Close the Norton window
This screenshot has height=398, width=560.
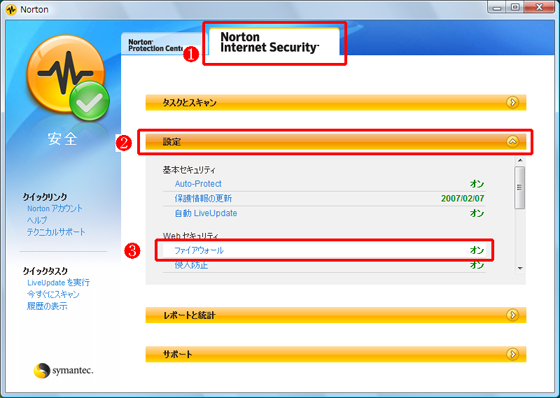(539, 7)
